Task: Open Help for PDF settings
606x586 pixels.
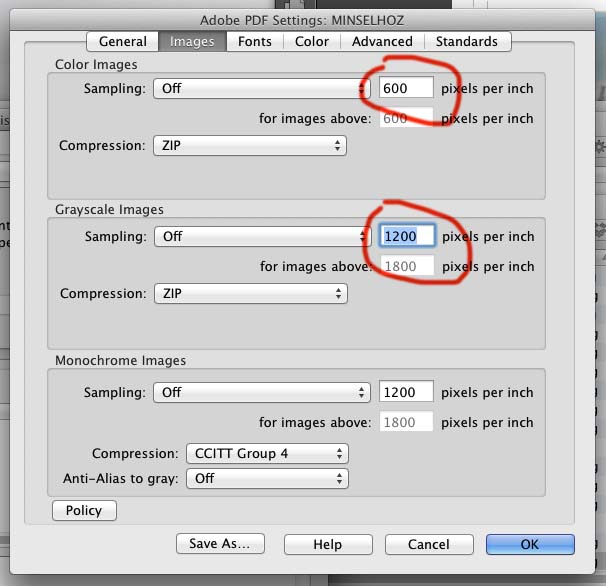Action: 328,544
